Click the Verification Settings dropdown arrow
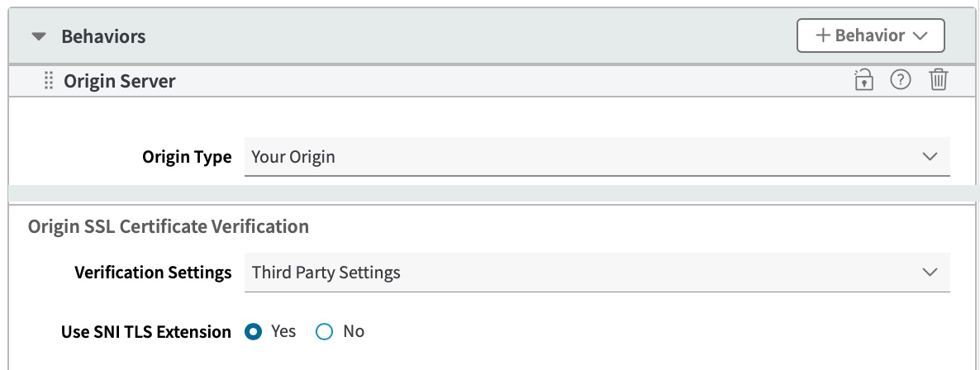This screenshot has width=980, height=370. click(x=930, y=273)
